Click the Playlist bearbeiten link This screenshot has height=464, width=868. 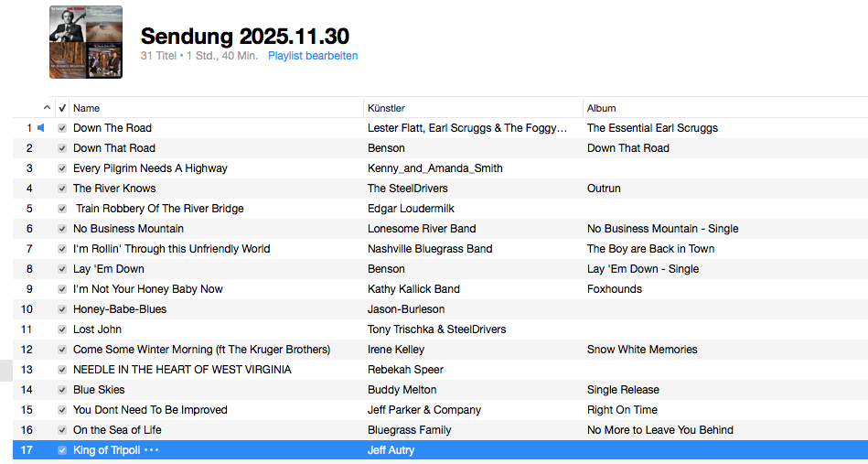coord(313,56)
